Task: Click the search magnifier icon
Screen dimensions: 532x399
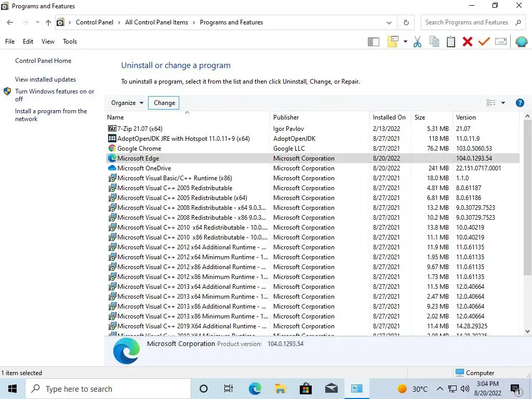Action: 518,22
